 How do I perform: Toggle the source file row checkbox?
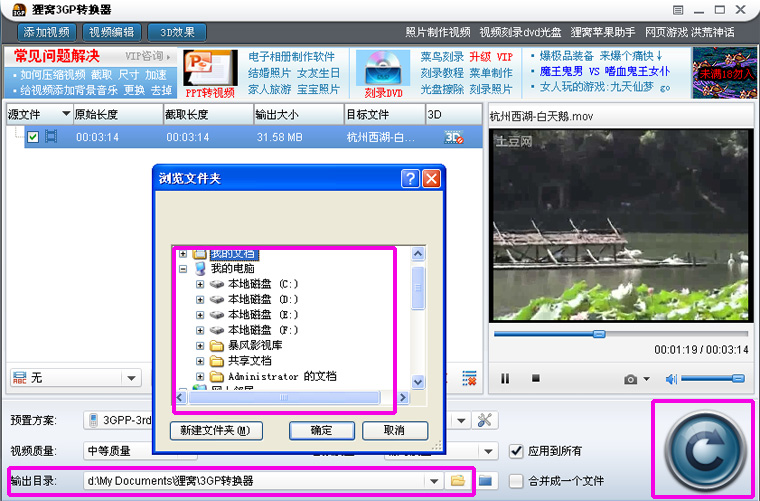click(x=33, y=137)
